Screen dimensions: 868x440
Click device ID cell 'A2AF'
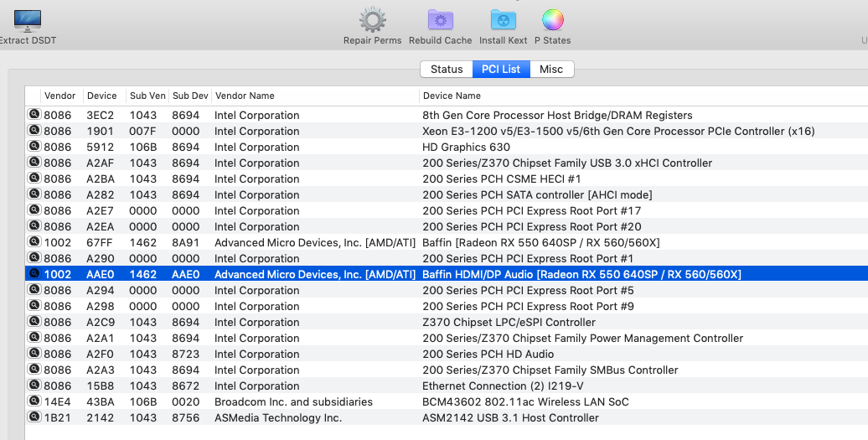100,163
